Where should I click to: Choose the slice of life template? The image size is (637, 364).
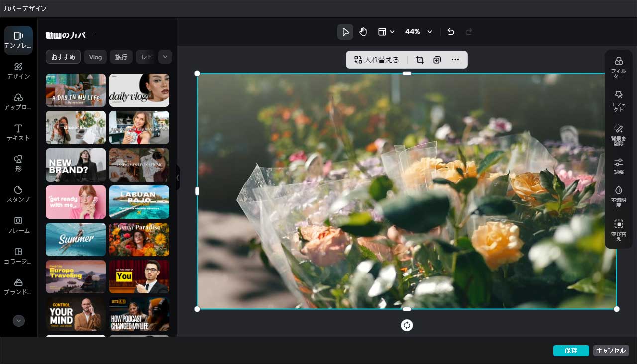pyautogui.click(x=76, y=127)
